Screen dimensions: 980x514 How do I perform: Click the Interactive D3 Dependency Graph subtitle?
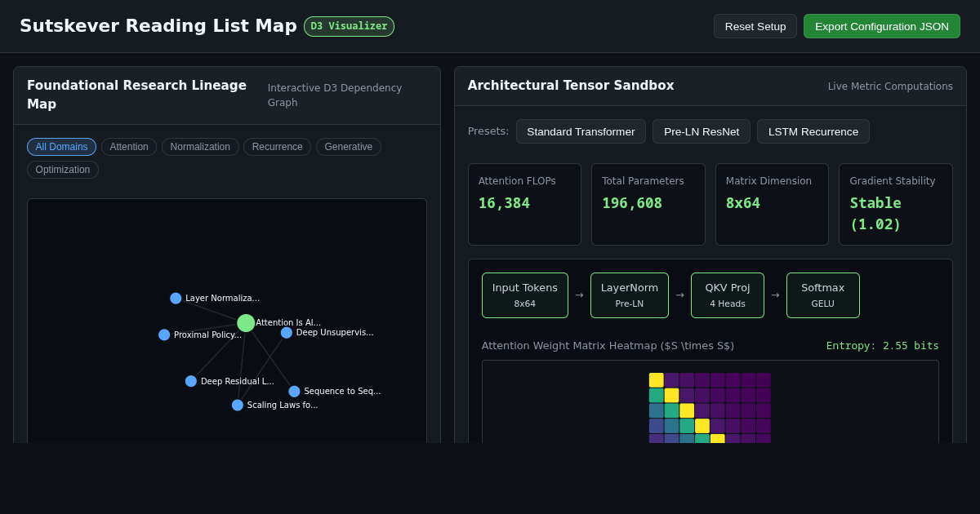click(335, 95)
